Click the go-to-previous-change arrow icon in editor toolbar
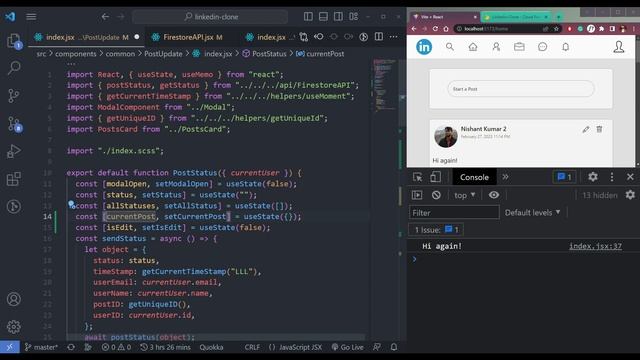 (x=319, y=37)
